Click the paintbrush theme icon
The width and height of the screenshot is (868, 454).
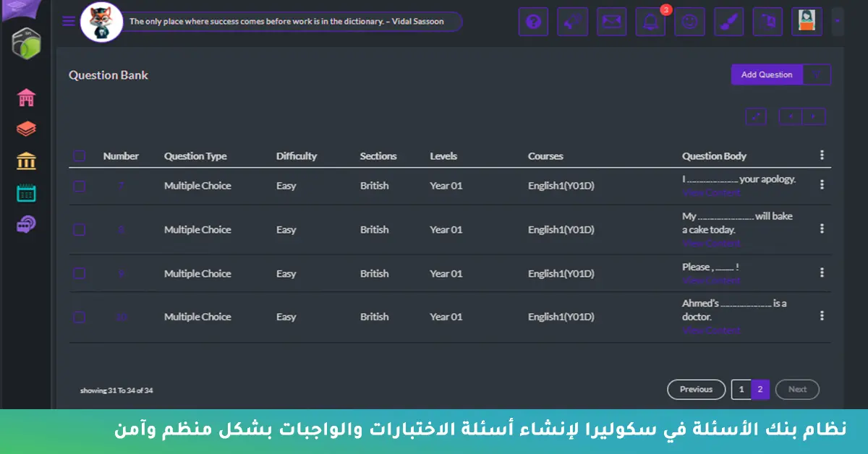(728, 22)
